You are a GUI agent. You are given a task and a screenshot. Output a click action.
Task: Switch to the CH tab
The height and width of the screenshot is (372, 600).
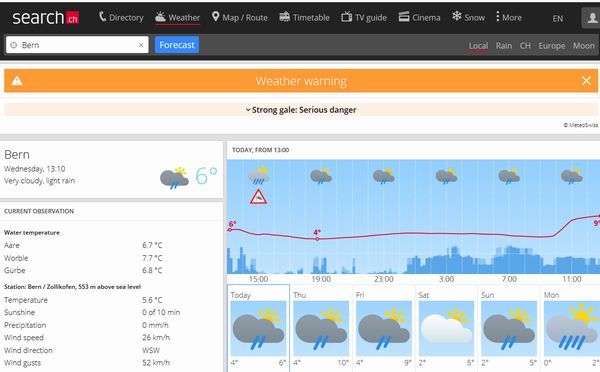coord(525,46)
